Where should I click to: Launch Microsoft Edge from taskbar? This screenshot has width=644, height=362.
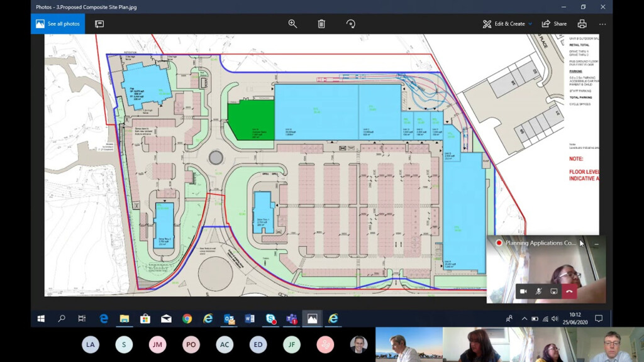104,319
